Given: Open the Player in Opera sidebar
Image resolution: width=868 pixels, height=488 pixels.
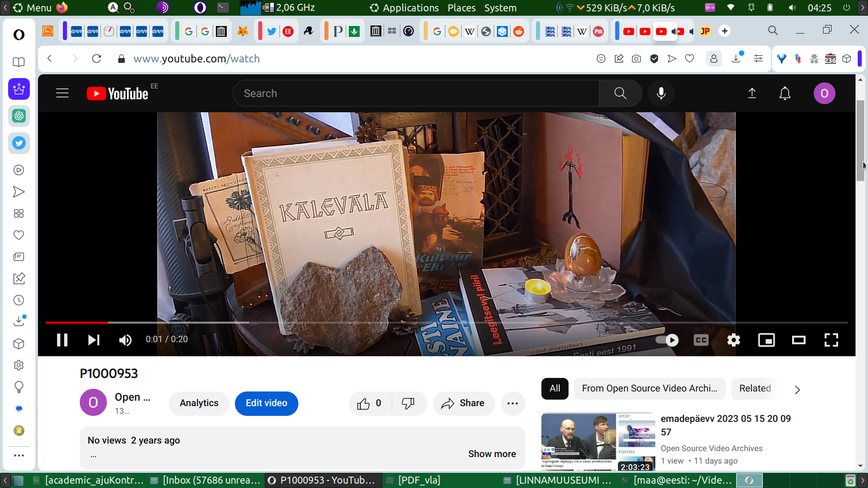Looking at the screenshot, I should coord(19,170).
